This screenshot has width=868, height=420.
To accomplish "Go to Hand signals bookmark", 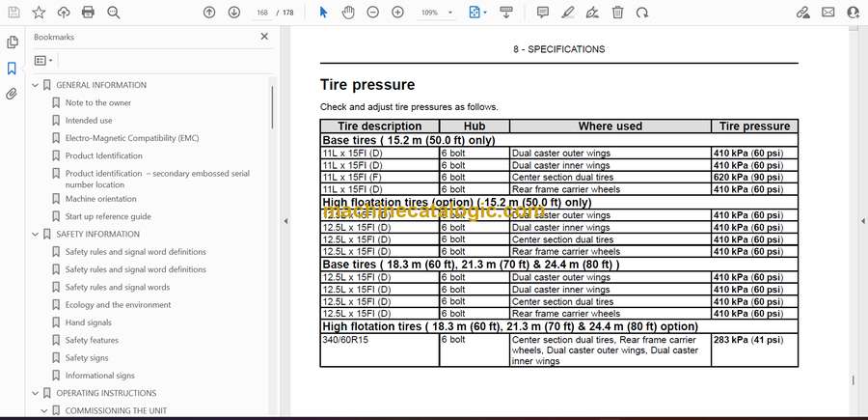I will [88, 322].
